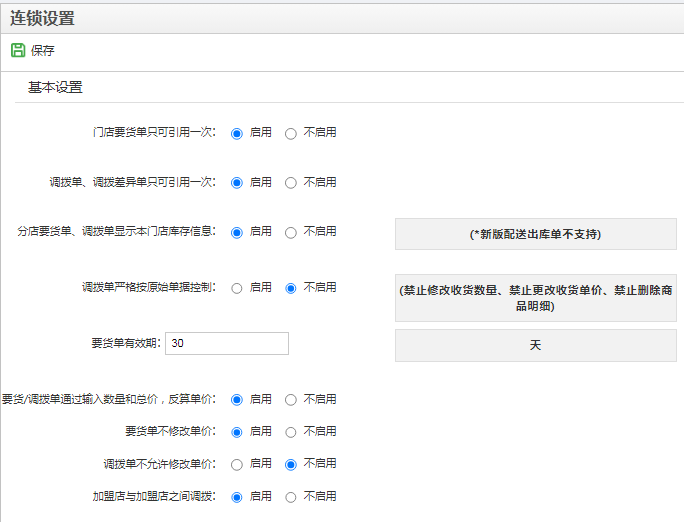Viewport: 684px width, 522px height.
Task: Click the 保存 save button label
Action: pyautogui.click(x=43, y=51)
